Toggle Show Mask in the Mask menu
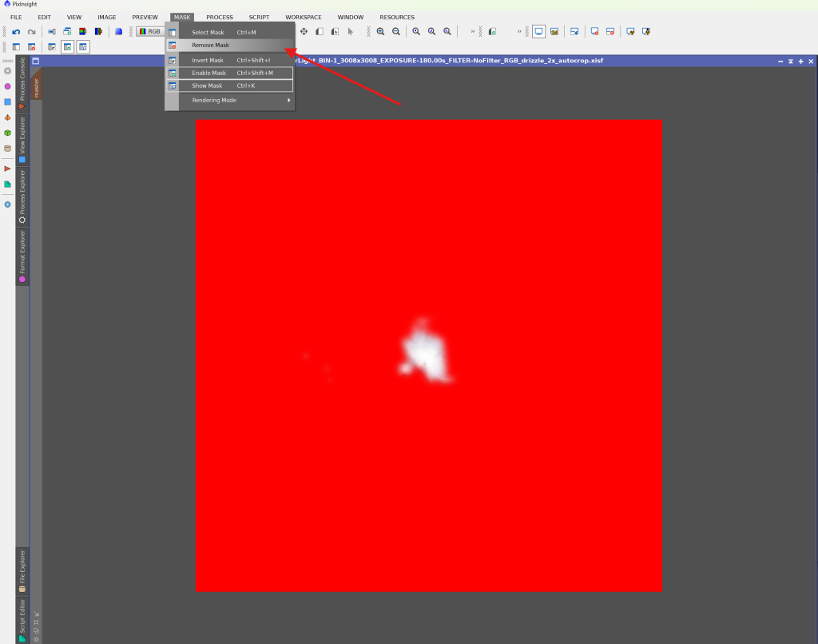The width and height of the screenshot is (818, 644). [207, 85]
